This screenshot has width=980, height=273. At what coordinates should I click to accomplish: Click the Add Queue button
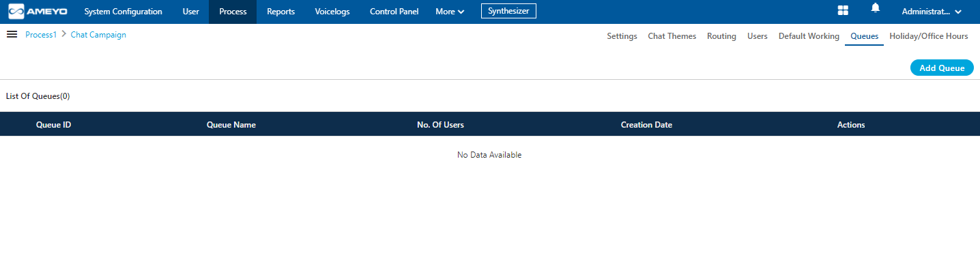tap(942, 68)
